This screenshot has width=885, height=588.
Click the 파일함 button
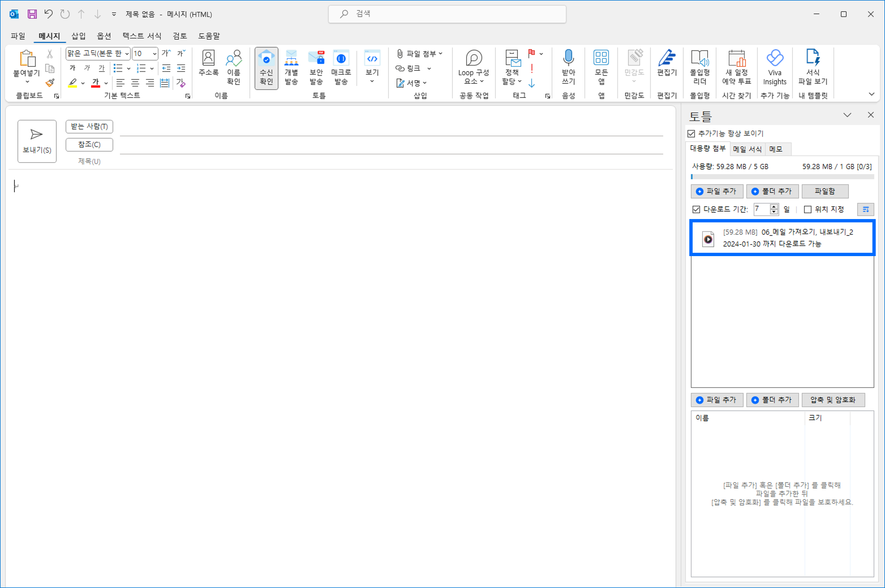click(825, 191)
